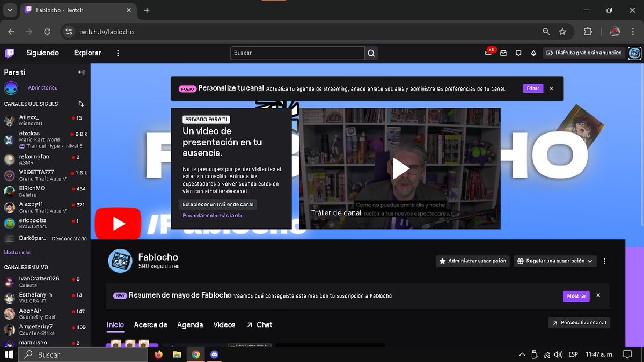Open the Siguiendo menu
The height and width of the screenshot is (362, 644).
[43, 53]
